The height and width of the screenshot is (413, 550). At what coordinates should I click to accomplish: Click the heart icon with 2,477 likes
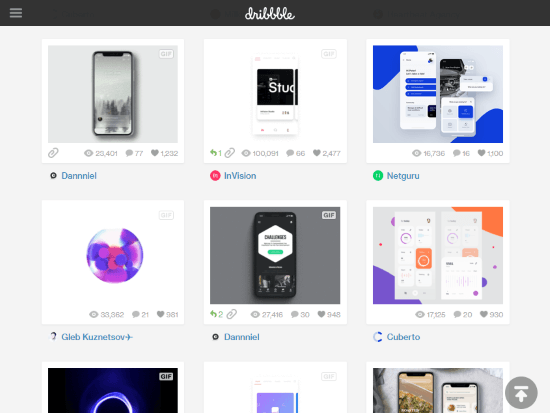(317, 153)
